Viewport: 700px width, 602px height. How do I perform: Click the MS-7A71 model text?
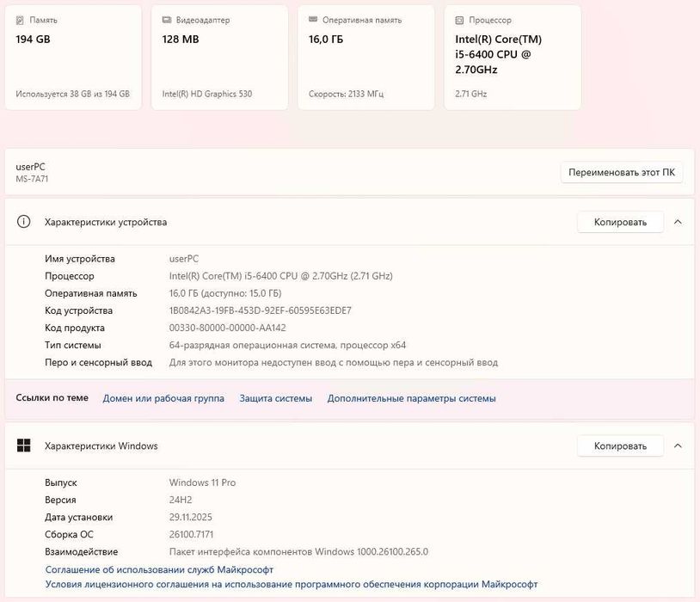pos(32,179)
